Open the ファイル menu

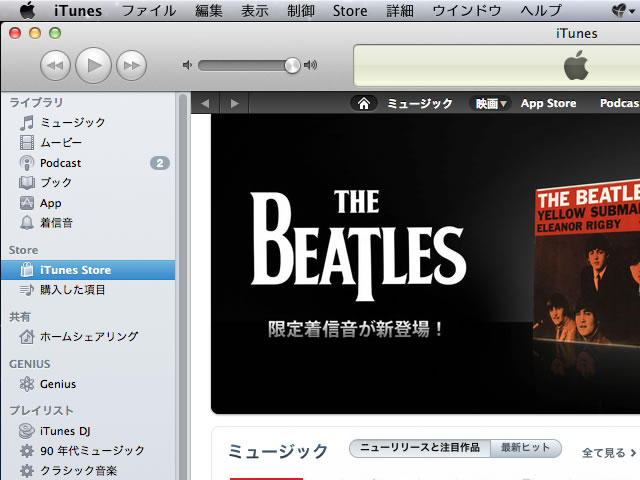149,11
